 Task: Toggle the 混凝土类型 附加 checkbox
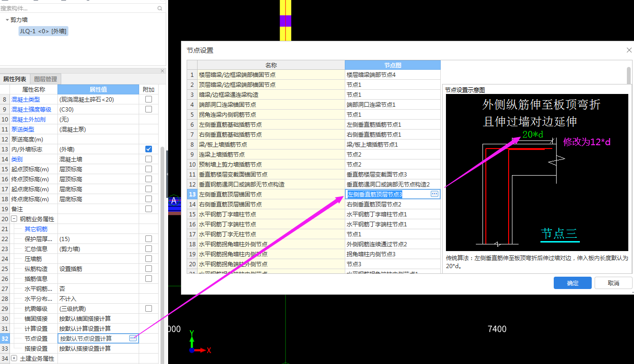tap(149, 99)
